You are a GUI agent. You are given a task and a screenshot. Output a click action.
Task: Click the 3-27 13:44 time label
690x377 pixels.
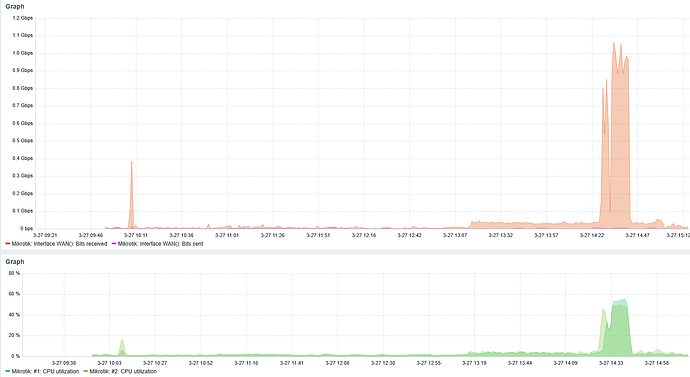click(520, 363)
